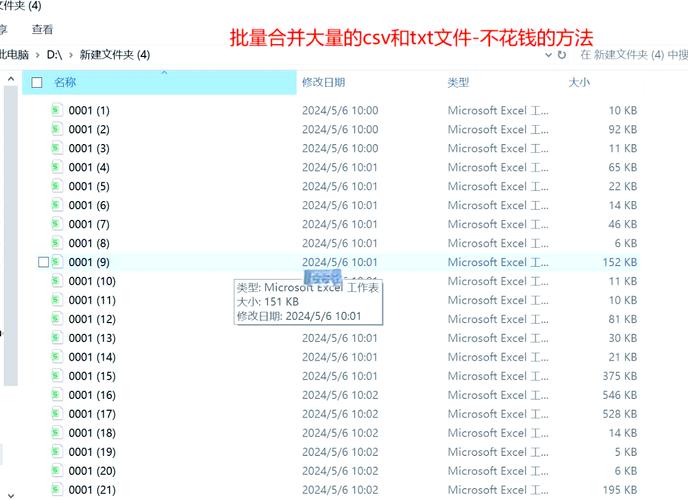Click the file icon of 0001 (21)
Screen dimensions: 688x500
click(x=57, y=490)
